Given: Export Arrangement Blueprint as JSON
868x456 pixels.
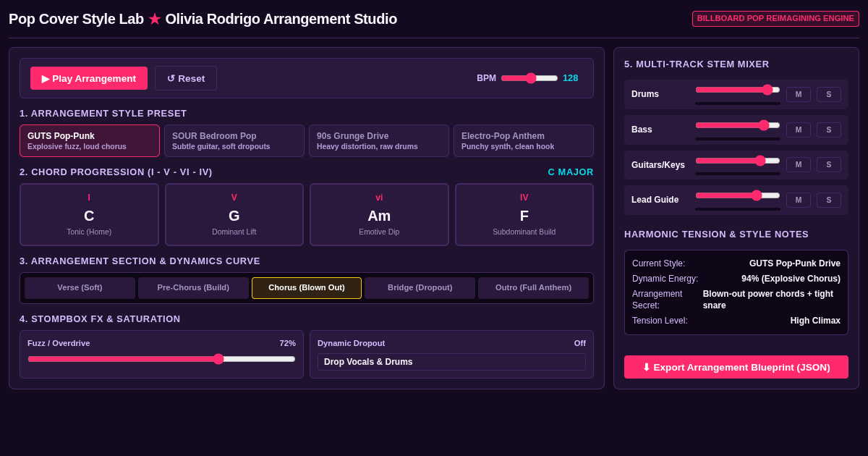Looking at the screenshot, I should 736,367.
